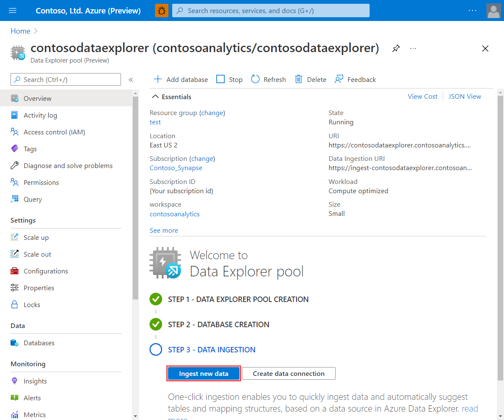Click sidebar scroll down arrow
Image resolution: width=504 pixels, height=420 pixels.
pos(135,416)
